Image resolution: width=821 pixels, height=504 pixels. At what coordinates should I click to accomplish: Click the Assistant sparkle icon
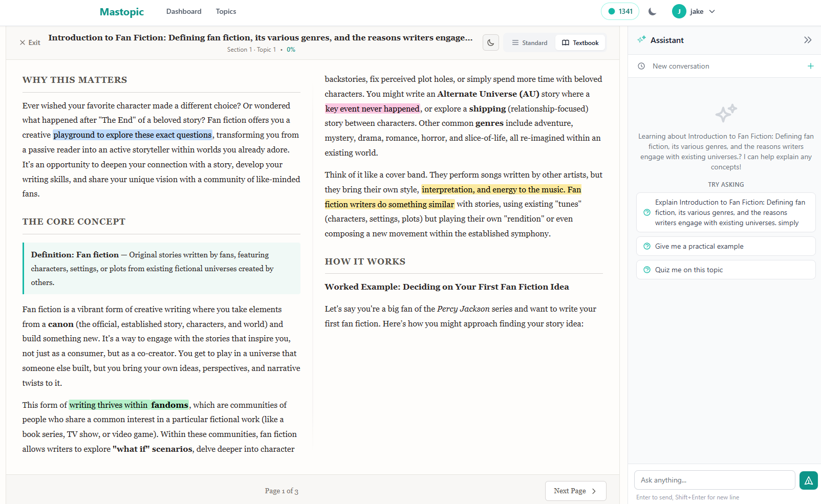pyautogui.click(x=641, y=40)
